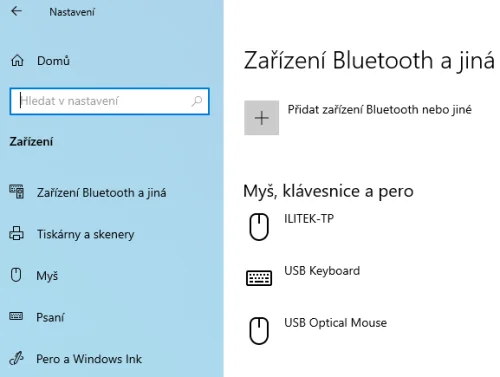The width and height of the screenshot is (500, 377).
Task: Go to Pero a Windows Ink settings
Action: [89, 359]
